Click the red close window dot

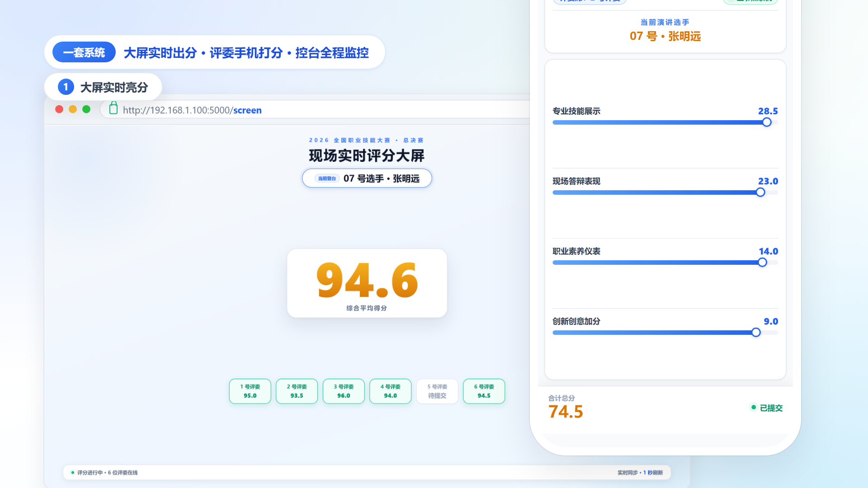coord(59,109)
